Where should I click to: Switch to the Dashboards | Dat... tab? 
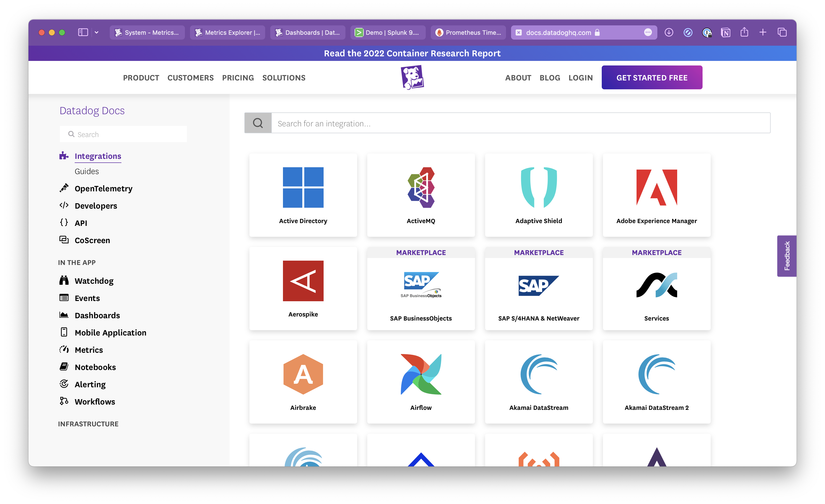click(308, 32)
